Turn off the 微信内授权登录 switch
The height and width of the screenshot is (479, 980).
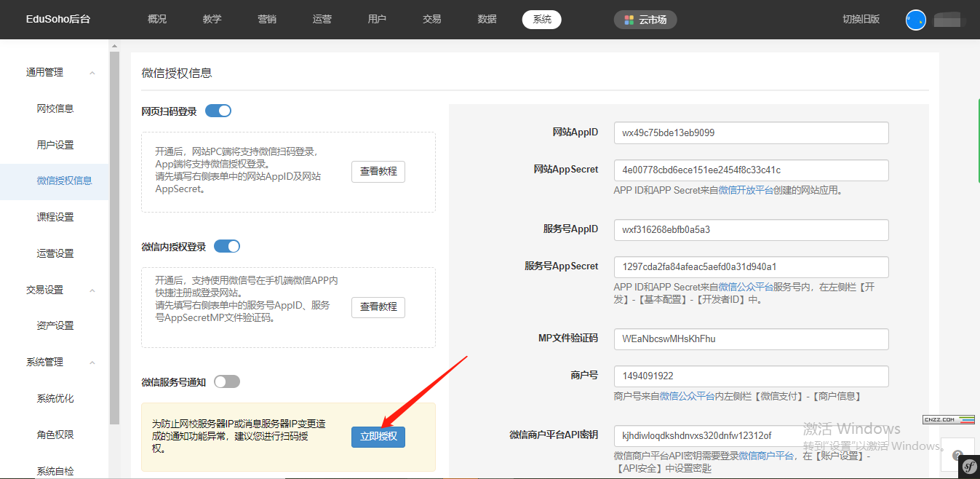(x=227, y=246)
